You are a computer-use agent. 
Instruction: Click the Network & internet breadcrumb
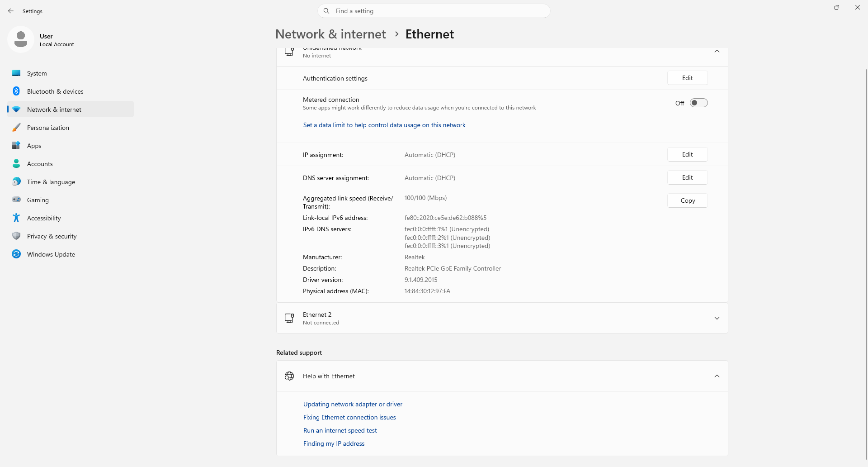(x=330, y=34)
